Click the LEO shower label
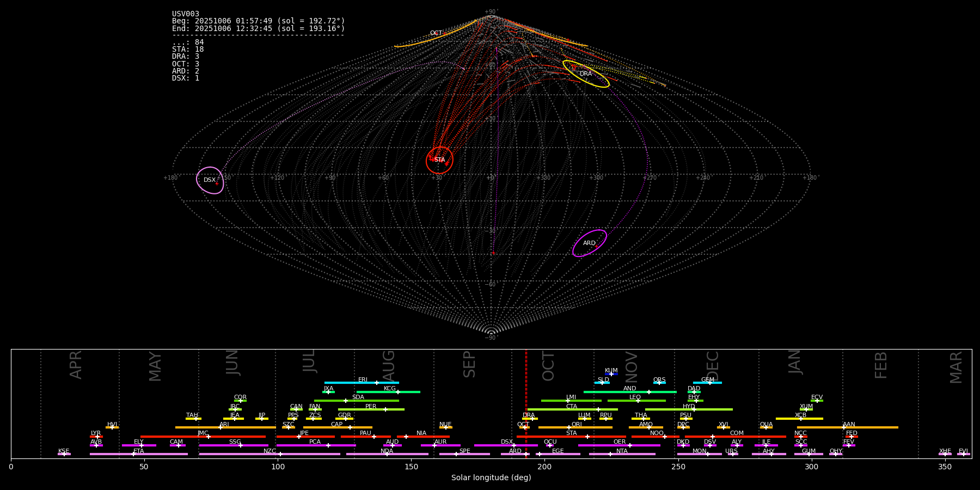 [635, 397]
